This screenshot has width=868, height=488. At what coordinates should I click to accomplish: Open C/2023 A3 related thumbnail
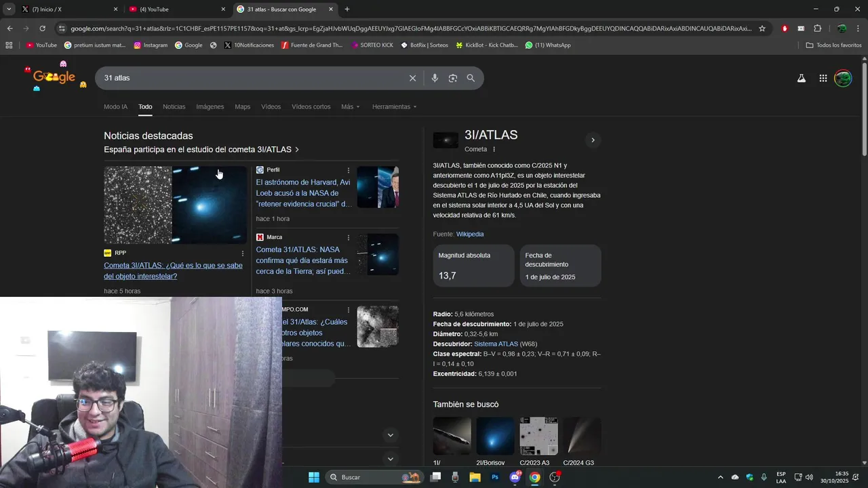pos(538,436)
